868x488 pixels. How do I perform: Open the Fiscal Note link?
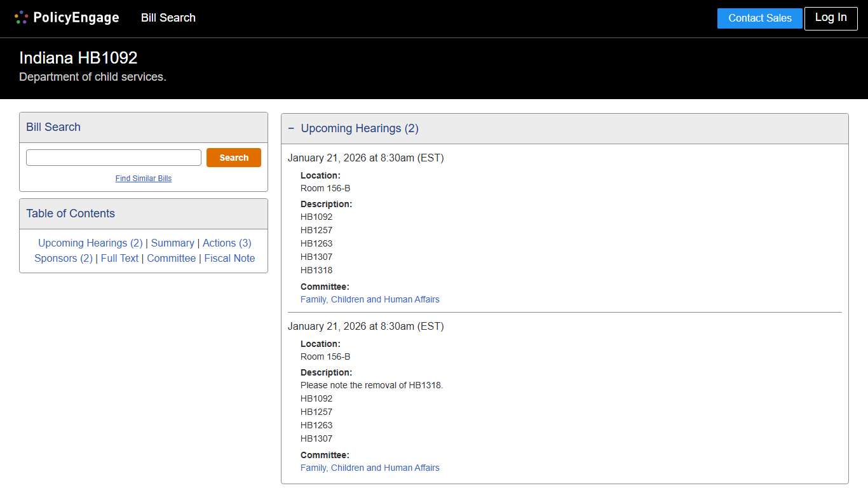229,258
